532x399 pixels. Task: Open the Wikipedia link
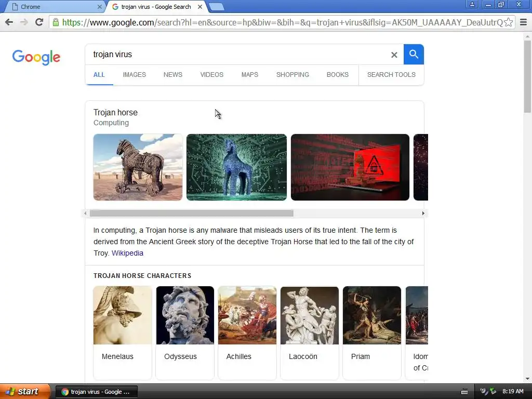[128, 253]
